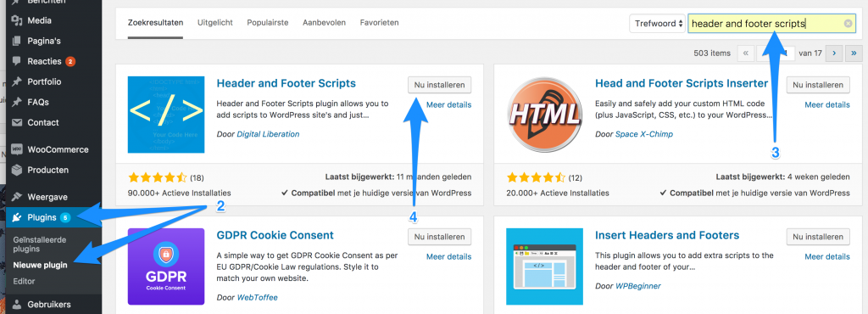Open Weergave paintbrush icon item

(x=17, y=197)
